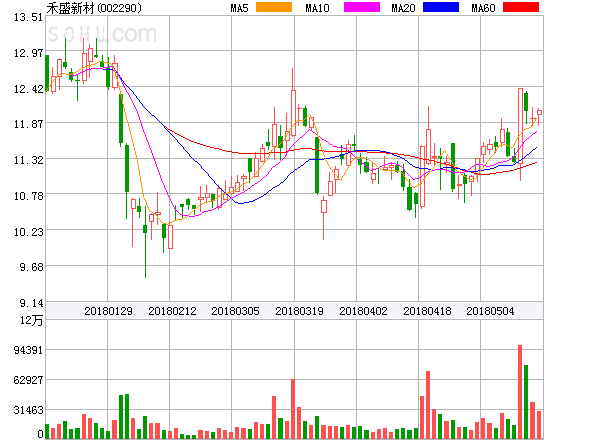600x440 pixels.
Task: Click the 9.68 price axis label
Action: (x=31, y=267)
